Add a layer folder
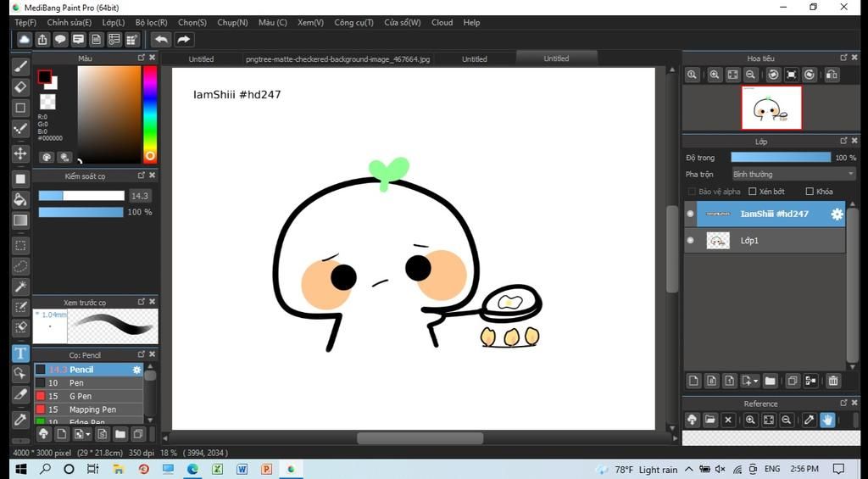This screenshot has width=868, height=479. click(770, 381)
